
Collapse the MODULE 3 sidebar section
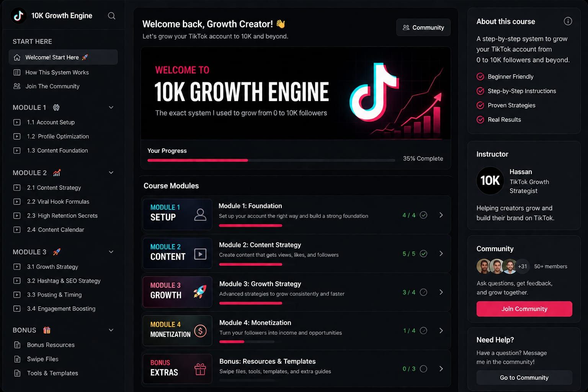click(x=111, y=252)
